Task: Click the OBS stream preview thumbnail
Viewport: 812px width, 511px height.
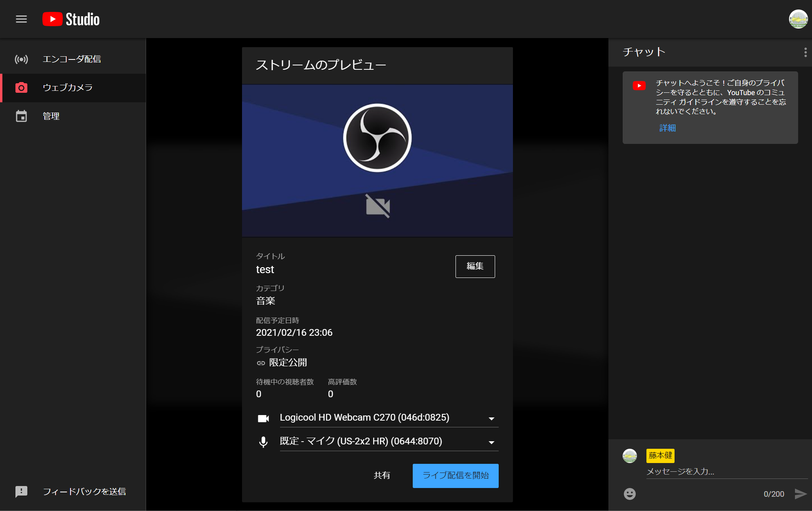Action: [377, 161]
